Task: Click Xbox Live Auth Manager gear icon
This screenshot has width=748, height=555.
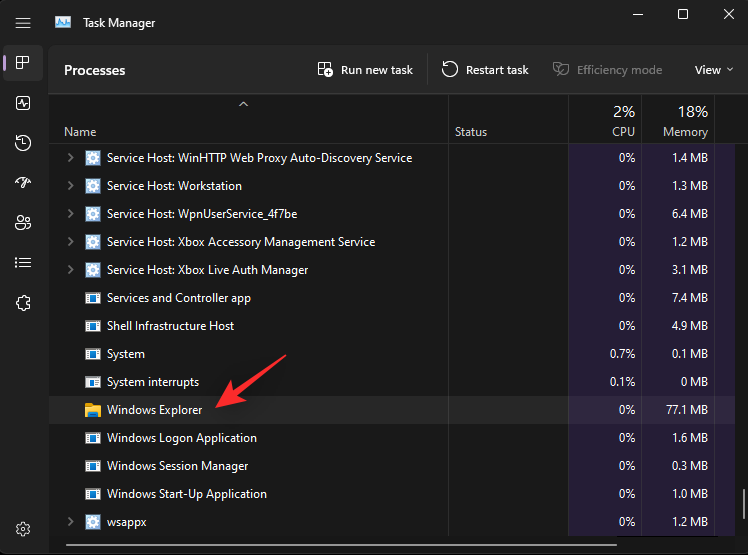Action: pos(93,270)
